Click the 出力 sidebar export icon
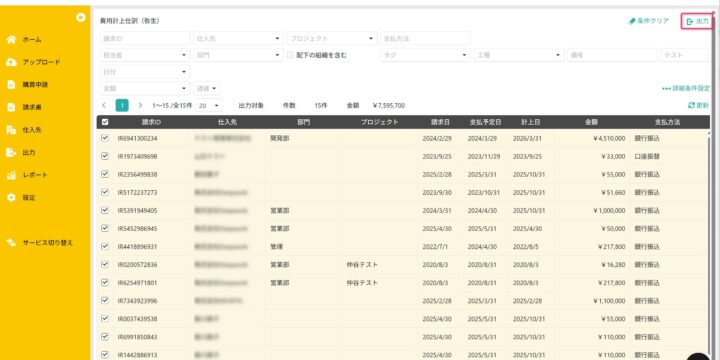This screenshot has height=360, width=720. [11, 152]
